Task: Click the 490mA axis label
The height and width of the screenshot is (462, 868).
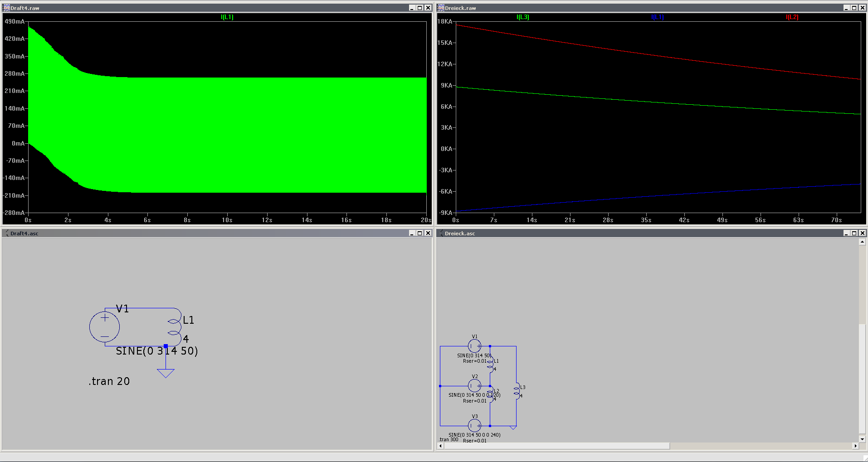Action: (15, 21)
